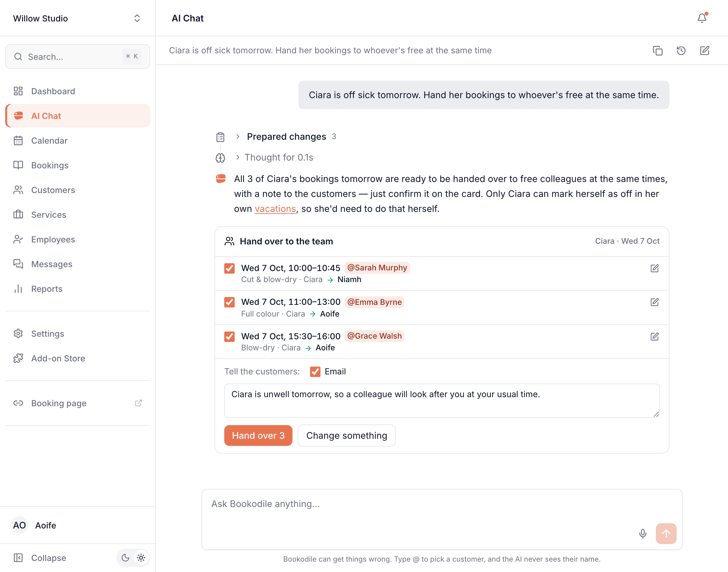Open the Willow Studio workspace switcher
This screenshot has height=572, width=728.
click(x=77, y=18)
